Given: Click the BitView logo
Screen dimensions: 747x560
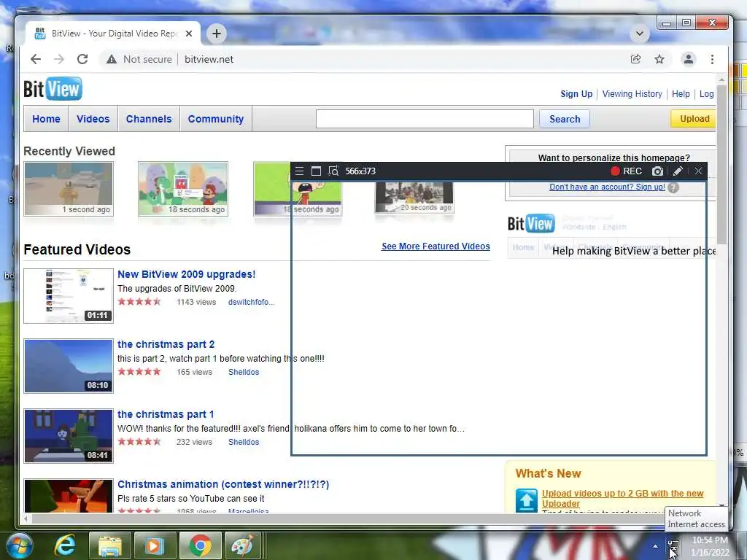Looking at the screenshot, I should click(53, 88).
